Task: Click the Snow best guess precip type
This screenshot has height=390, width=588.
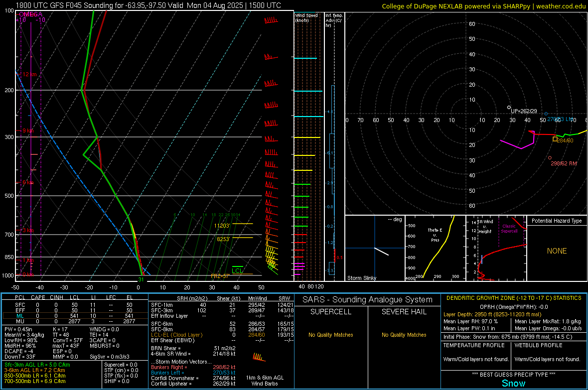Action: click(x=513, y=383)
